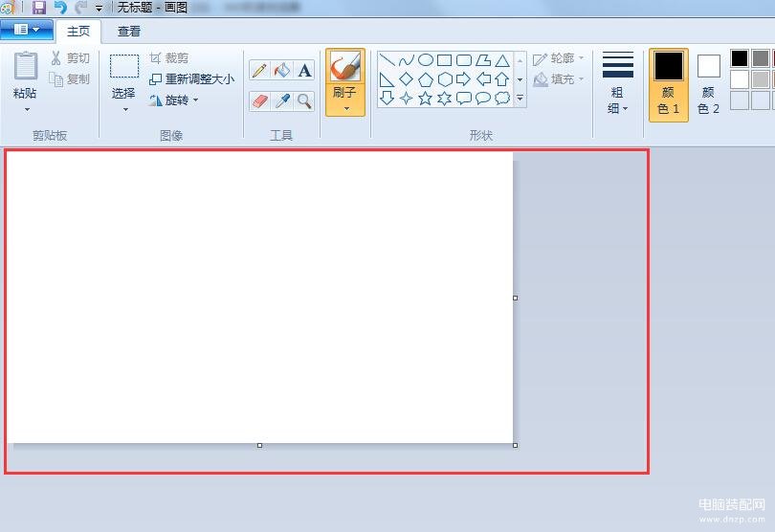Choose the Up arrow shape
Image resolution: width=775 pixels, height=532 pixels.
click(502, 79)
